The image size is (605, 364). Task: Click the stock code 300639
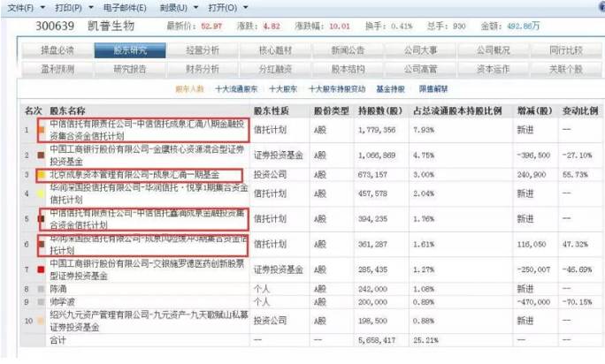pos(55,26)
